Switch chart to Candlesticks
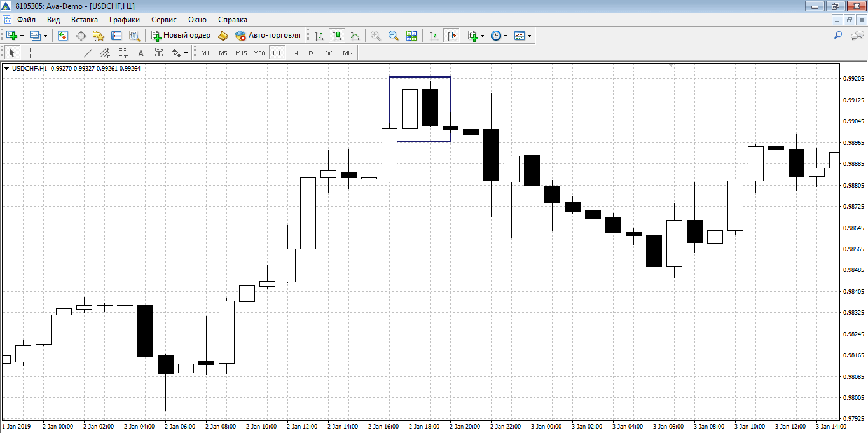868x433 pixels. click(x=337, y=36)
